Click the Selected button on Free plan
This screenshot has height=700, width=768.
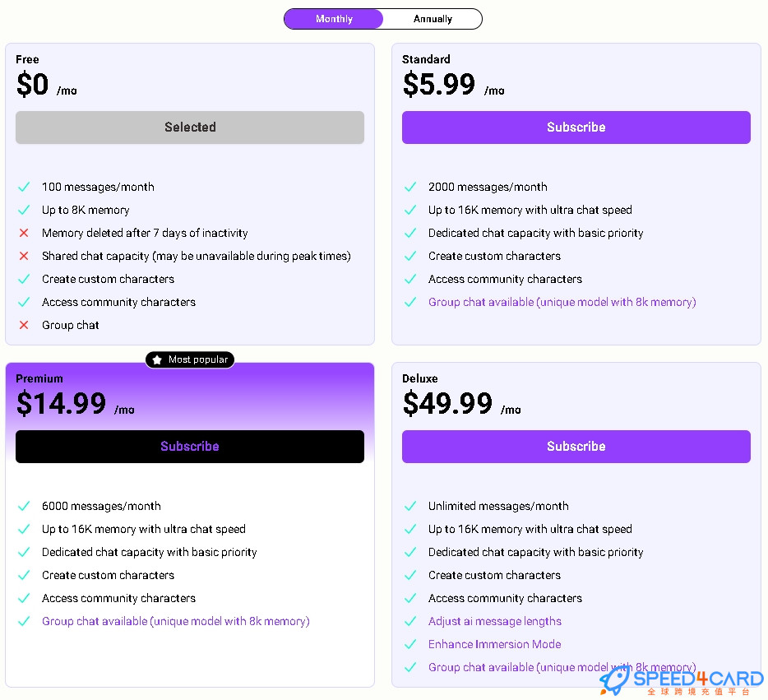(190, 127)
